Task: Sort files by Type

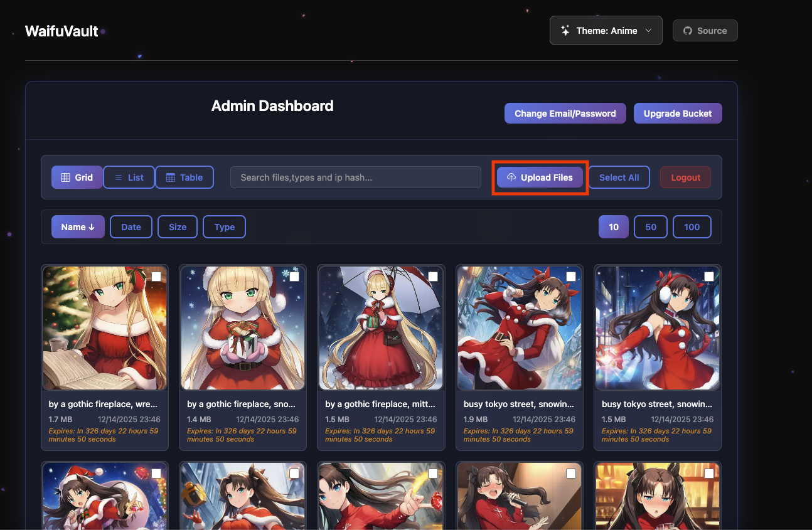Action: point(224,227)
